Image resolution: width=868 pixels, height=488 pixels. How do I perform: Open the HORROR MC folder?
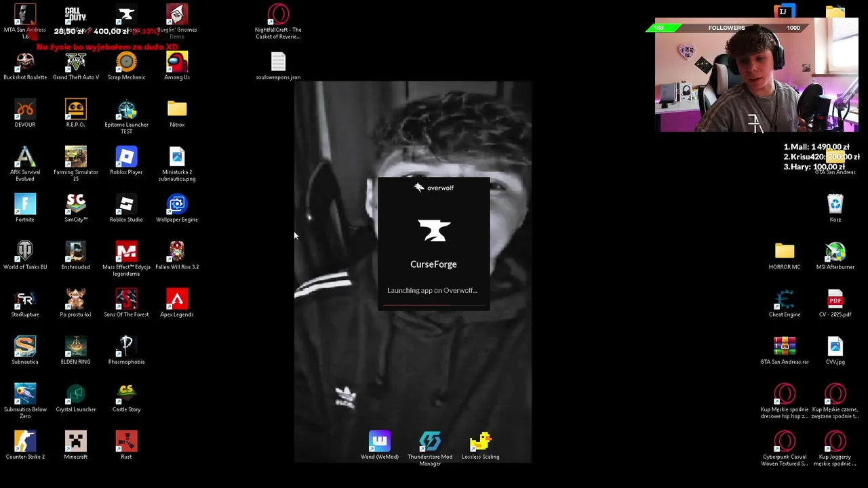pos(785,256)
